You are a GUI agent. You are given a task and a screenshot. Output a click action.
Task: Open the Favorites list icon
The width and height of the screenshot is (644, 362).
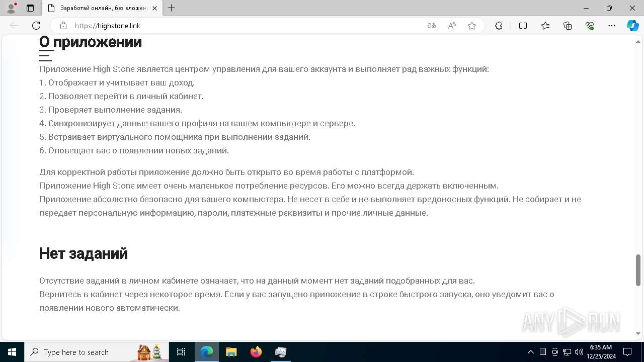tap(545, 26)
